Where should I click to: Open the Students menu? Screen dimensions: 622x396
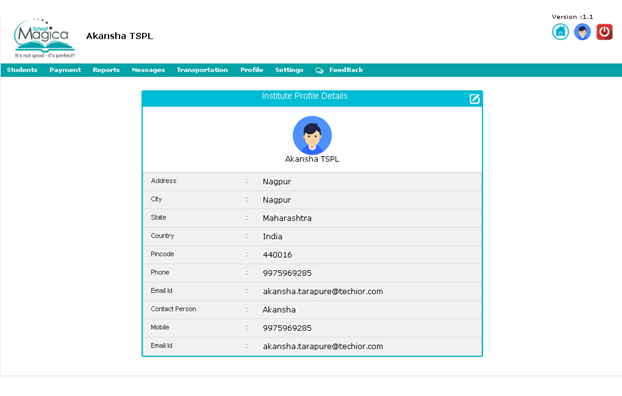tap(22, 70)
